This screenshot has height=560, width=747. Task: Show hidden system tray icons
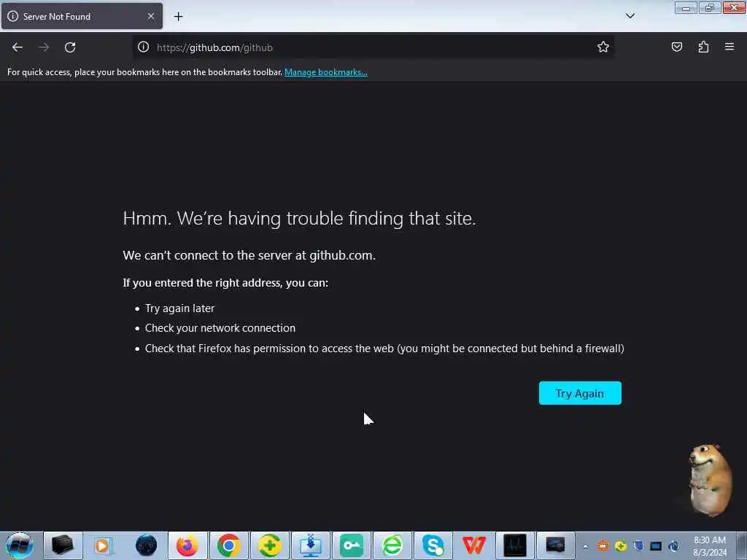(586, 546)
